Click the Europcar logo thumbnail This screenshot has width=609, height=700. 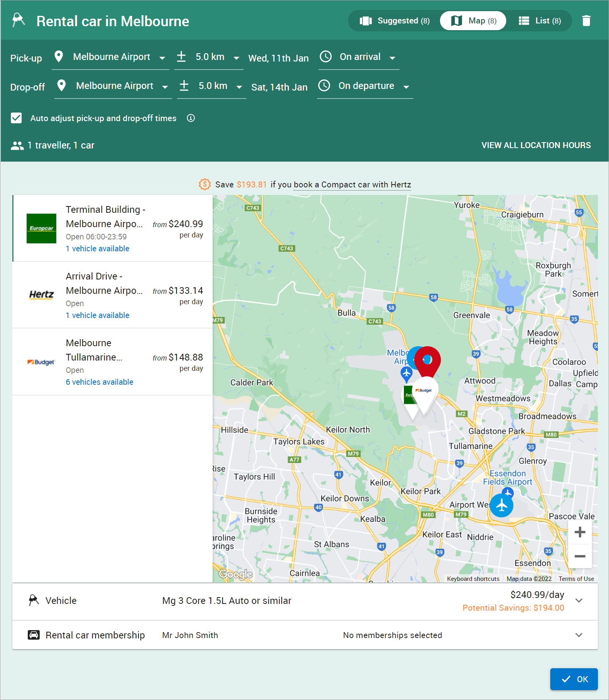click(x=41, y=228)
